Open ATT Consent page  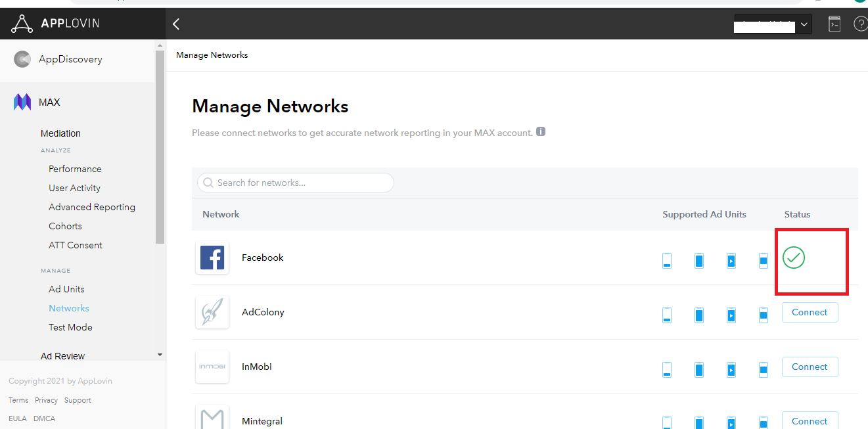point(76,245)
